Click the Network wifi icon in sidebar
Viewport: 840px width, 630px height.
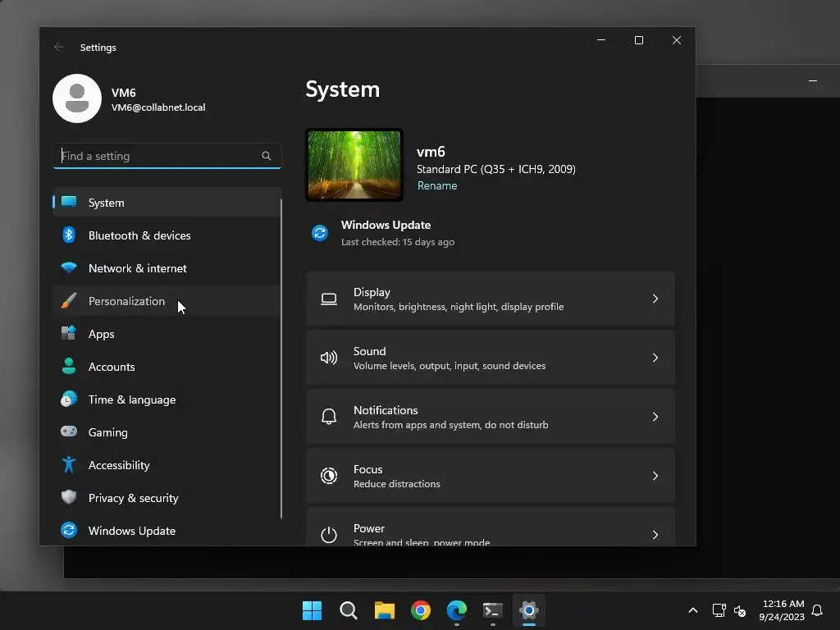(69, 267)
